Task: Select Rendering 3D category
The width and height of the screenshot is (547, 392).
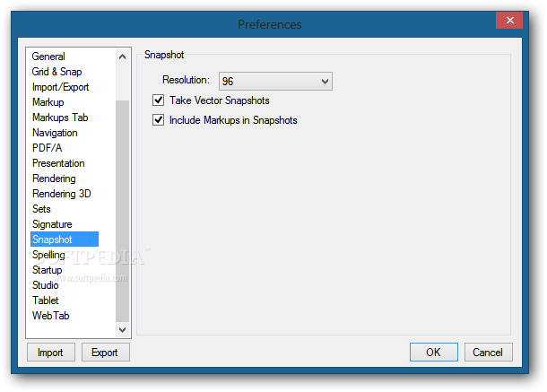Action: point(62,194)
